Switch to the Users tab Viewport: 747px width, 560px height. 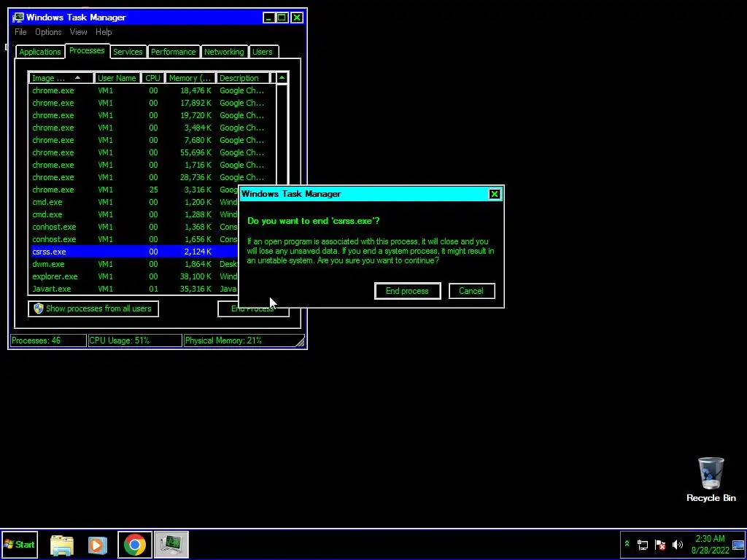tap(263, 52)
